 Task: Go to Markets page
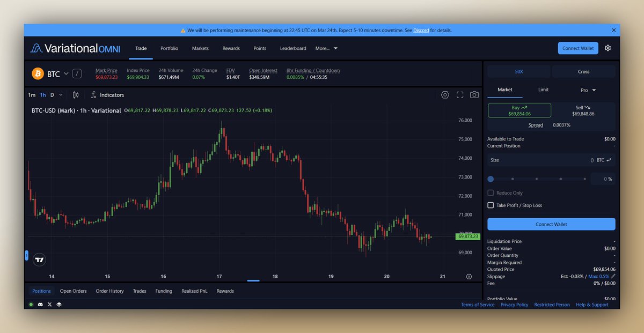200,48
